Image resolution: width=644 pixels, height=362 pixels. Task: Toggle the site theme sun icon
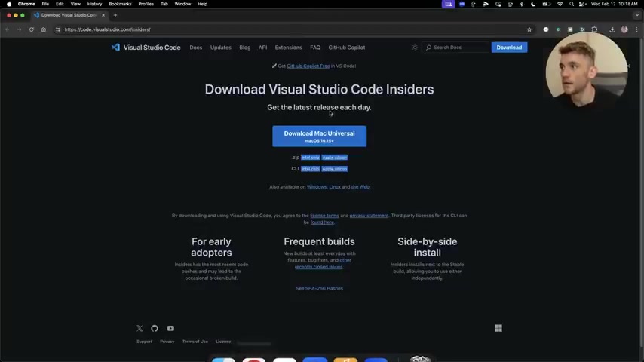(x=415, y=48)
